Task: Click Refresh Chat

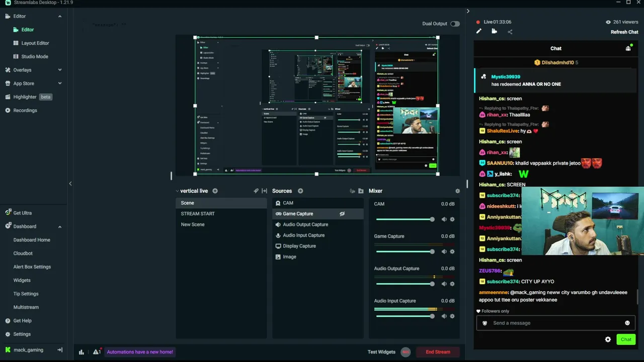Action: coord(624,32)
